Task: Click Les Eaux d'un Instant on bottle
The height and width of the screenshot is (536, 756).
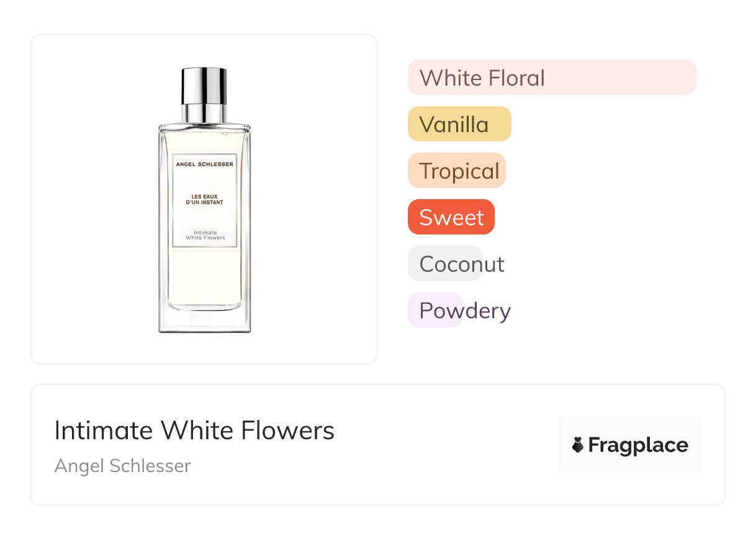Action: [205, 200]
